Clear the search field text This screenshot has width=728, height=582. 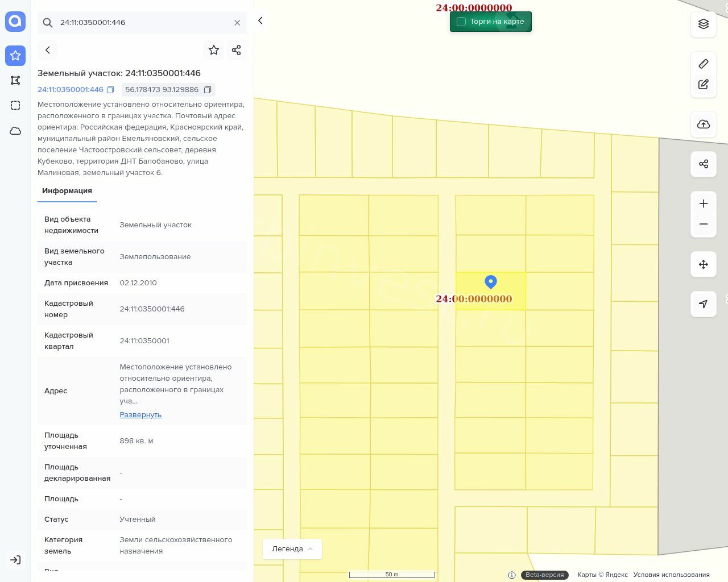point(237,23)
